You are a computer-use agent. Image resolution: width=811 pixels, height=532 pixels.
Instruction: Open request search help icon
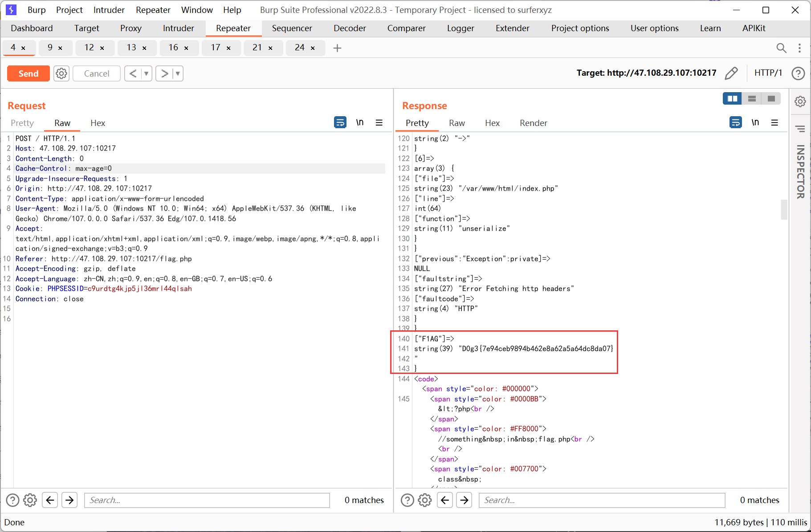[x=12, y=500]
